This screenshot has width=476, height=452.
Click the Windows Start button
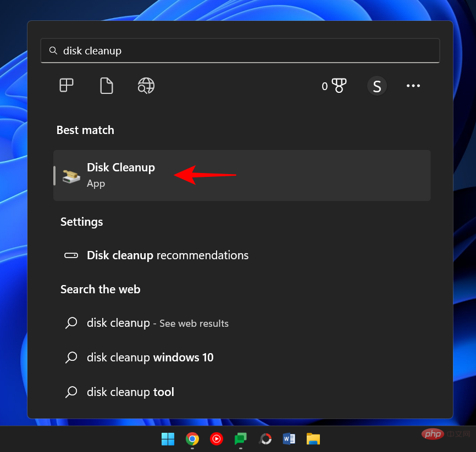click(x=168, y=439)
